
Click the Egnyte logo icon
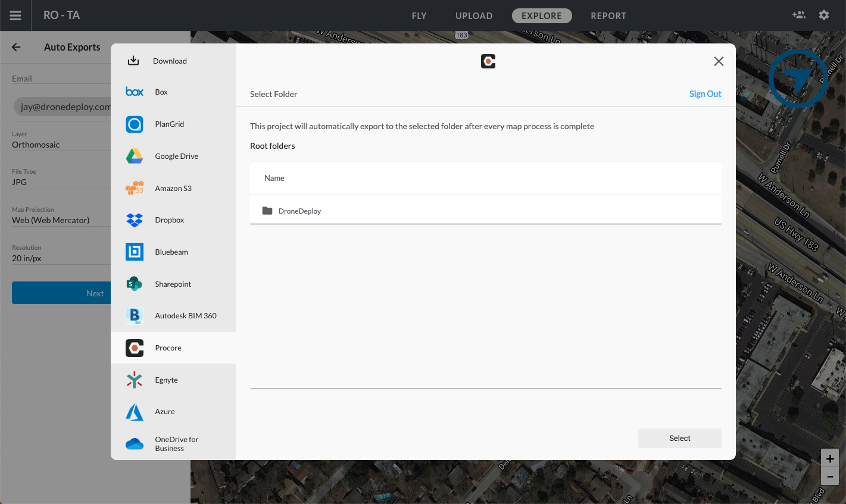pos(135,380)
